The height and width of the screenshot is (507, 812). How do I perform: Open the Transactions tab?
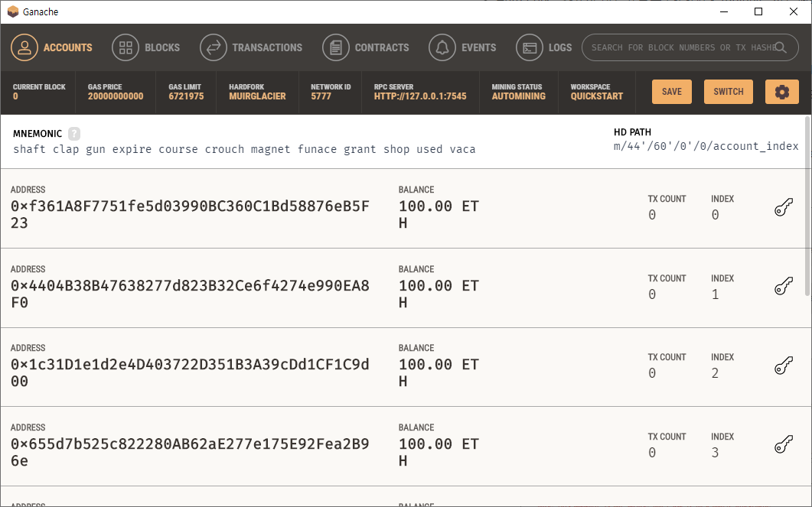click(x=251, y=47)
